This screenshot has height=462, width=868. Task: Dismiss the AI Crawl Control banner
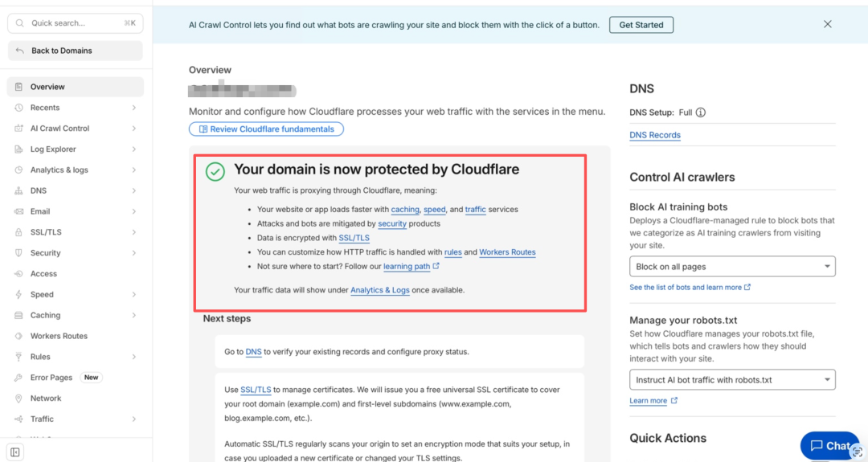point(827,24)
